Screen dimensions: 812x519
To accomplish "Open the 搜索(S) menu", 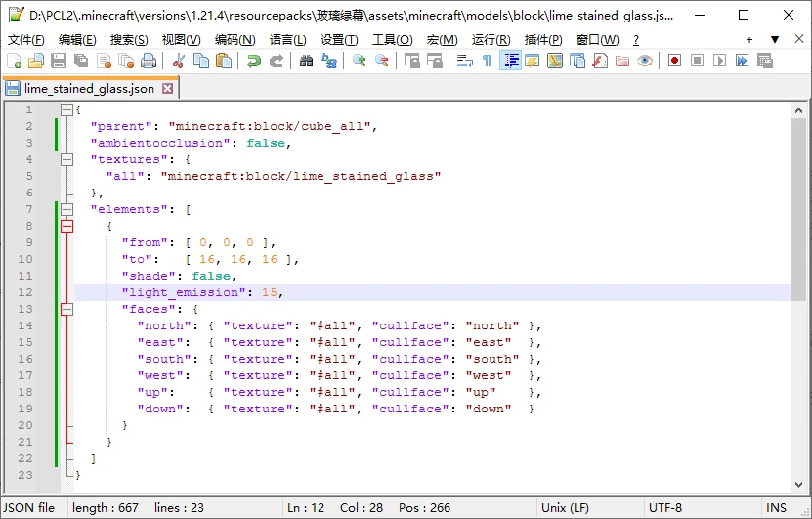I will click(129, 40).
